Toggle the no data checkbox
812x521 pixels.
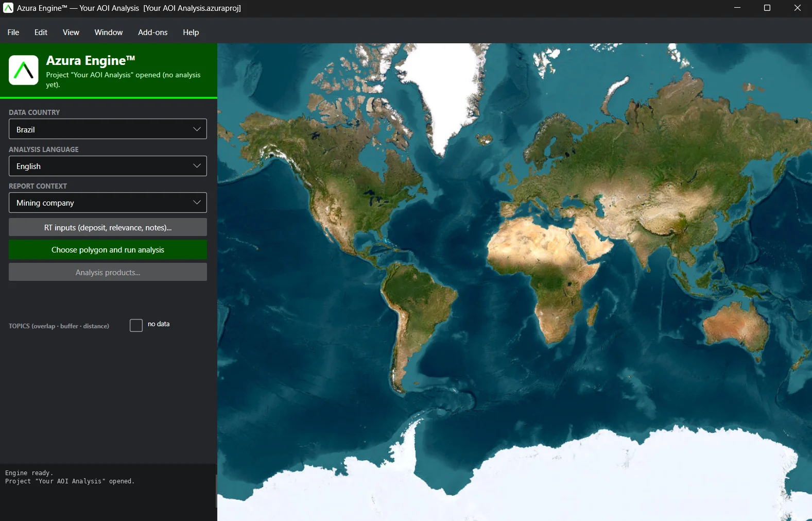pyautogui.click(x=136, y=325)
